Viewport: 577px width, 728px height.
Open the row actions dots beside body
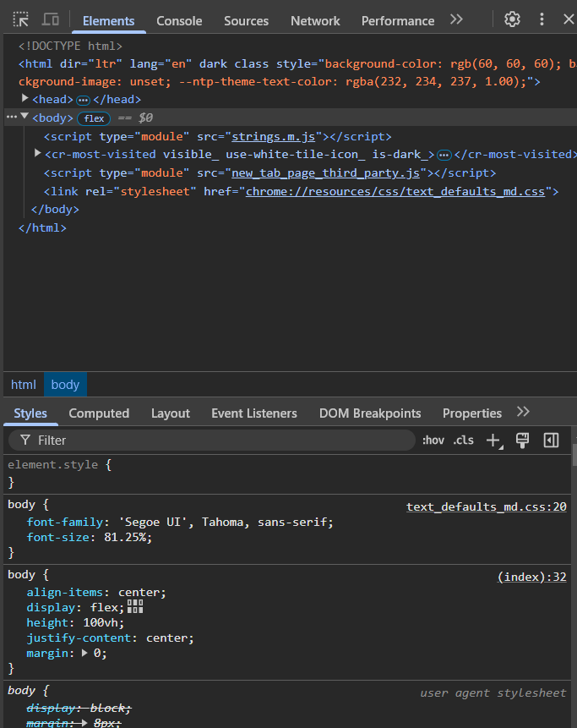pos(11,118)
